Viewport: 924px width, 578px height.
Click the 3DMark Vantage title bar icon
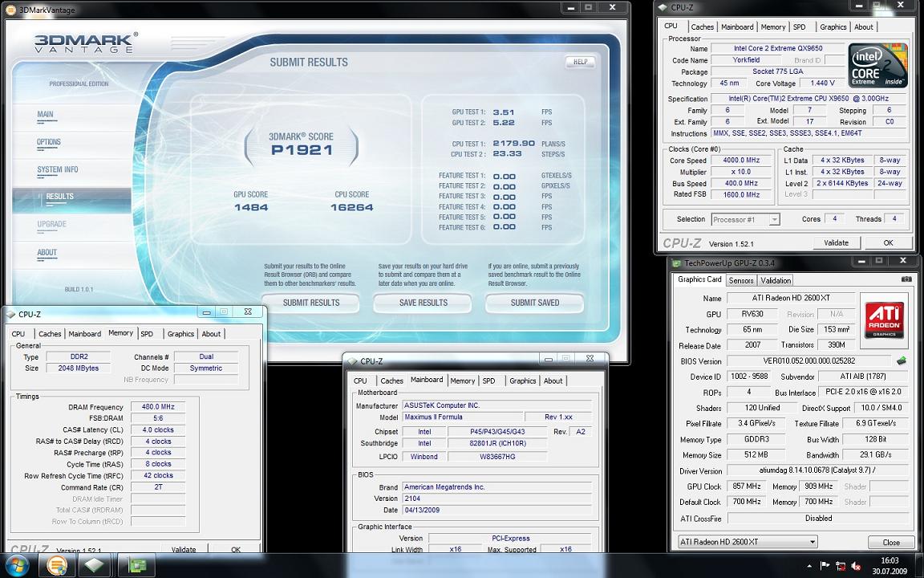click(10, 9)
